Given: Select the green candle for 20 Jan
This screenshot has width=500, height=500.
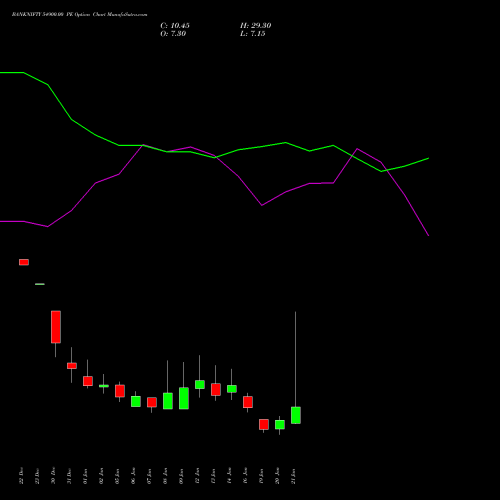Looking at the screenshot, I should pyautogui.click(x=280, y=425).
